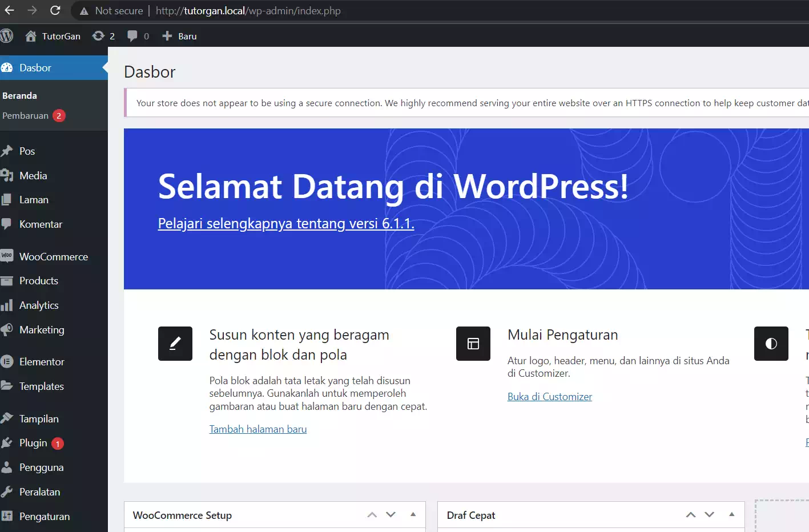Click Tambah halaman baru link
The height and width of the screenshot is (532, 809).
(x=258, y=429)
